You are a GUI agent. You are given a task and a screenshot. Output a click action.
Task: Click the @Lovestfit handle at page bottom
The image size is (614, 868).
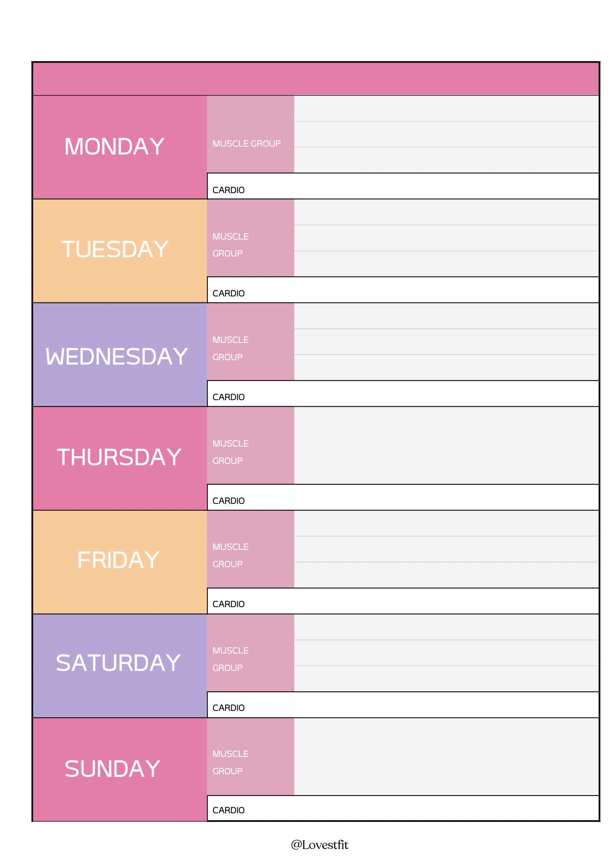pos(319,845)
